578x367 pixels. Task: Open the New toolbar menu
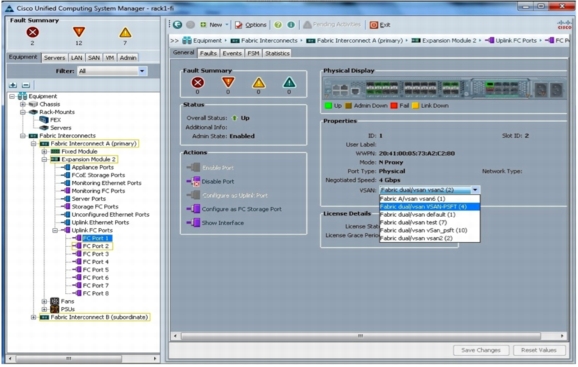214,25
